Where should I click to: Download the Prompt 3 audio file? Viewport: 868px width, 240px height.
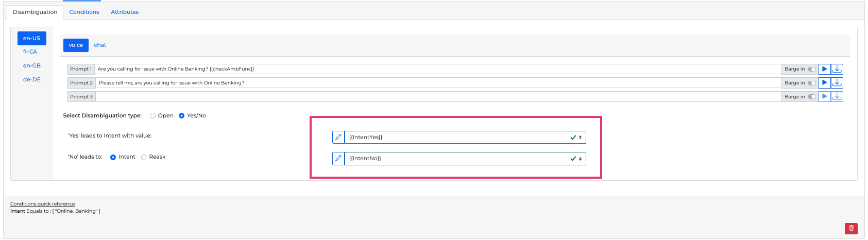click(837, 96)
